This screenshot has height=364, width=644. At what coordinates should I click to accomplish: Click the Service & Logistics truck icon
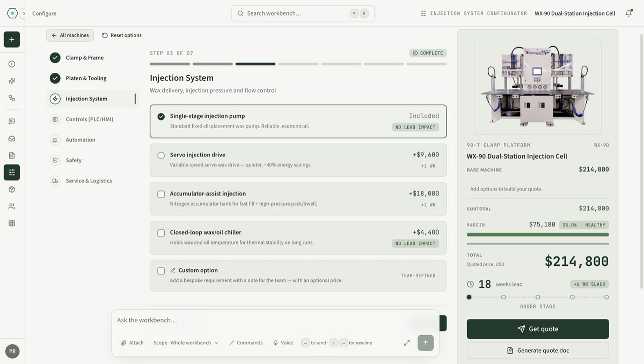tap(55, 181)
